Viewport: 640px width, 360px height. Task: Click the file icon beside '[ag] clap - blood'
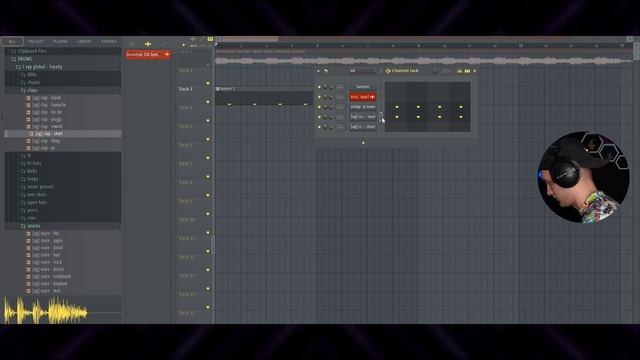click(29, 98)
